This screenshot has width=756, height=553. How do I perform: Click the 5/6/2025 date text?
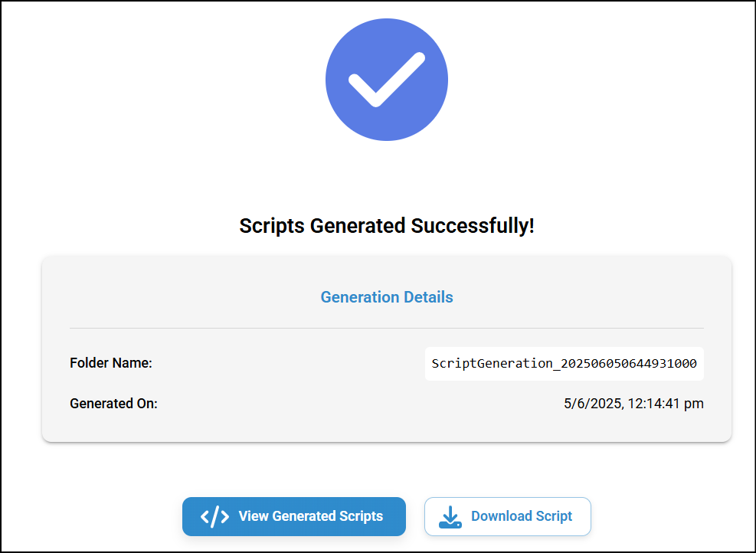(593, 404)
